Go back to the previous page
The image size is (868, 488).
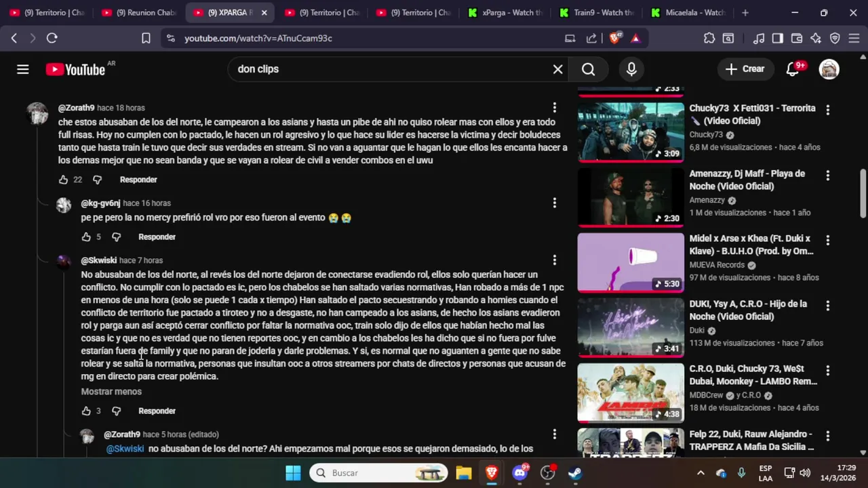[14, 39]
